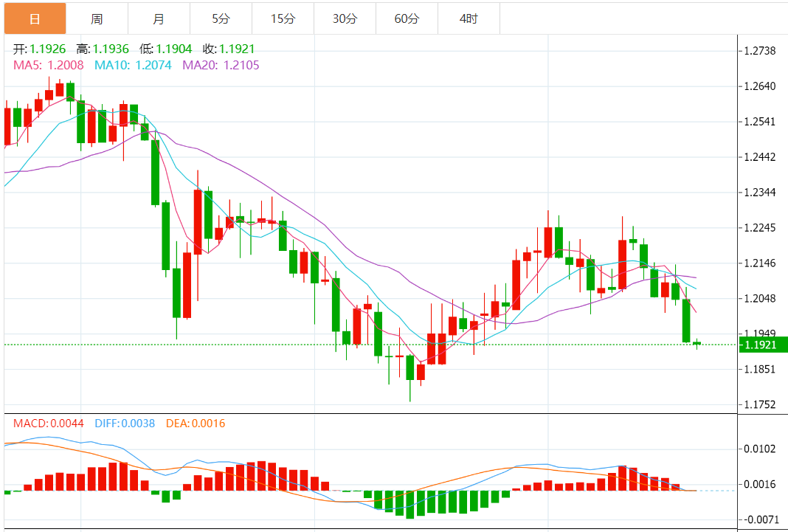Open the 60分 timeframe tab
Image resolution: width=788 pixels, height=532 pixels.
point(407,19)
